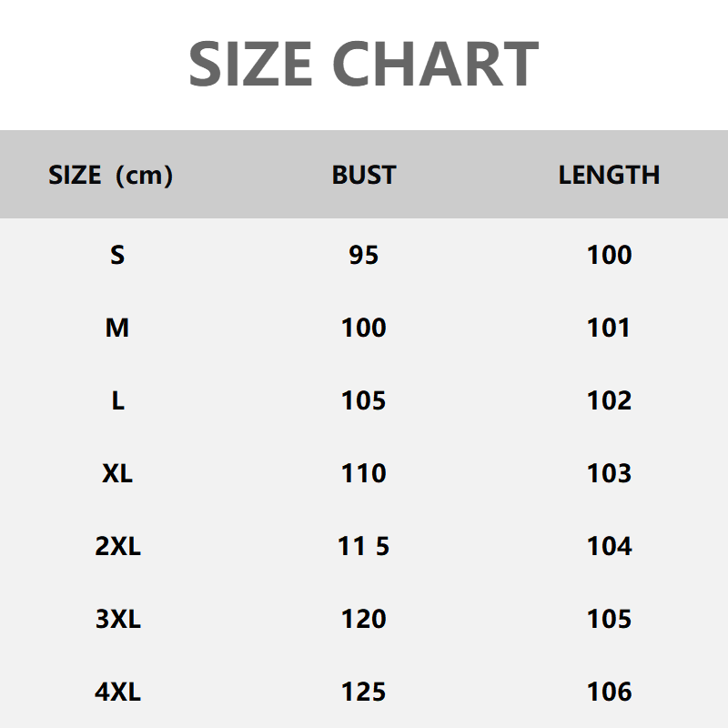Select bust value 110 for size XL
Screen dimensions: 728x728
click(363, 473)
